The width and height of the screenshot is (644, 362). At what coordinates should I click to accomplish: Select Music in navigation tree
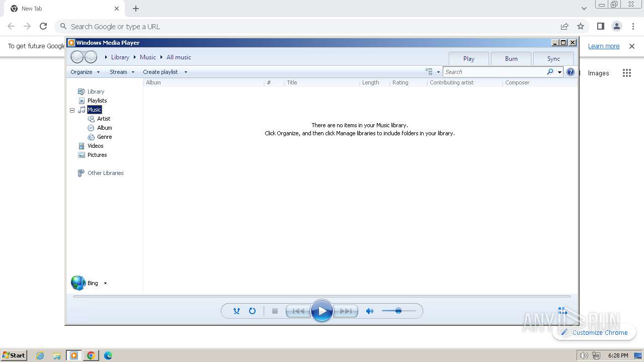[x=94, y=110]
